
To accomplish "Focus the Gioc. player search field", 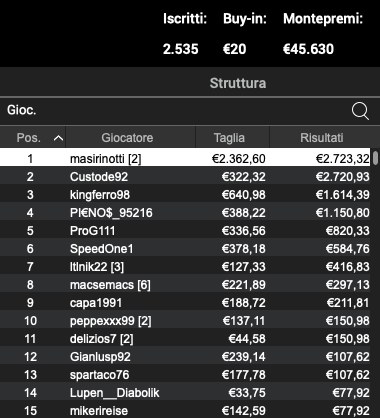I will click(173, 111).
